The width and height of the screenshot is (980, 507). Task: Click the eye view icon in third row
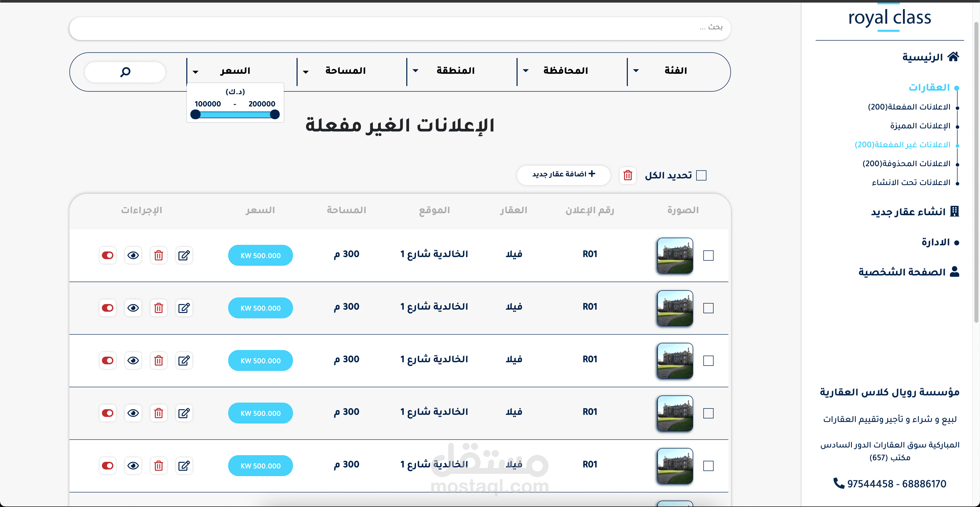click(133, 360)
